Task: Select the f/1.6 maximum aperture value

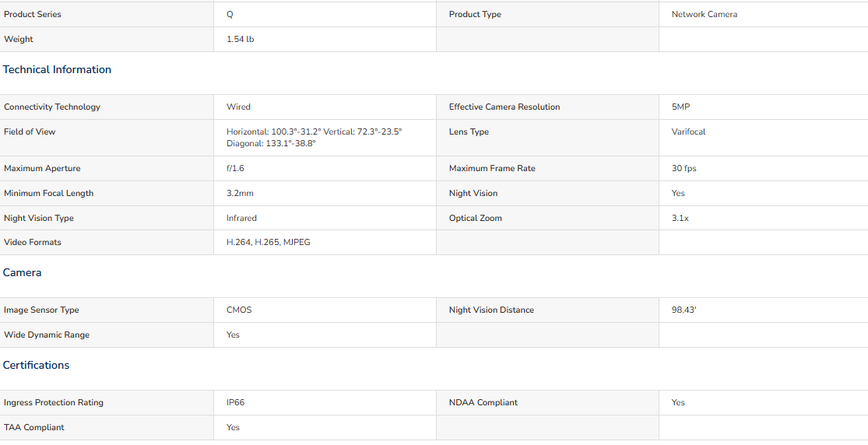Action: (x=235, y=168)
